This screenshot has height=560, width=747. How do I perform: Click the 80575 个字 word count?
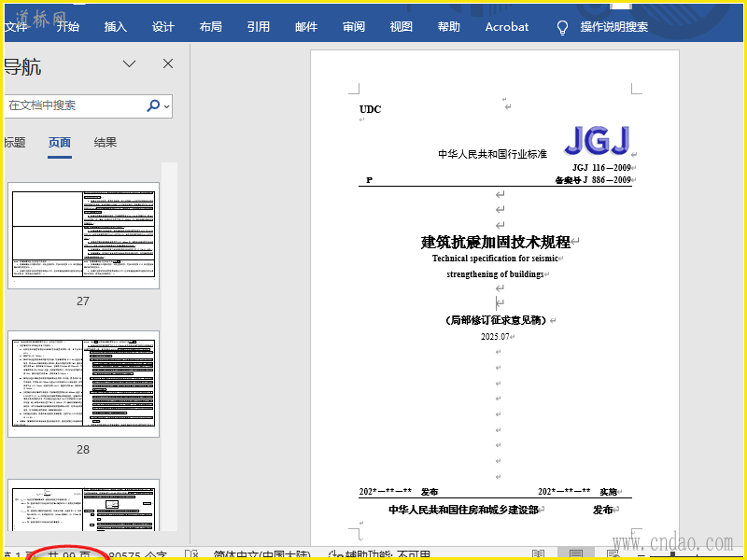pyautogui.click(x=138, y=555)
